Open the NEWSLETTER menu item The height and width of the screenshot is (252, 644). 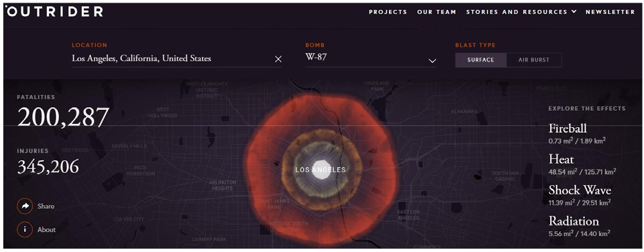(610, 12)
